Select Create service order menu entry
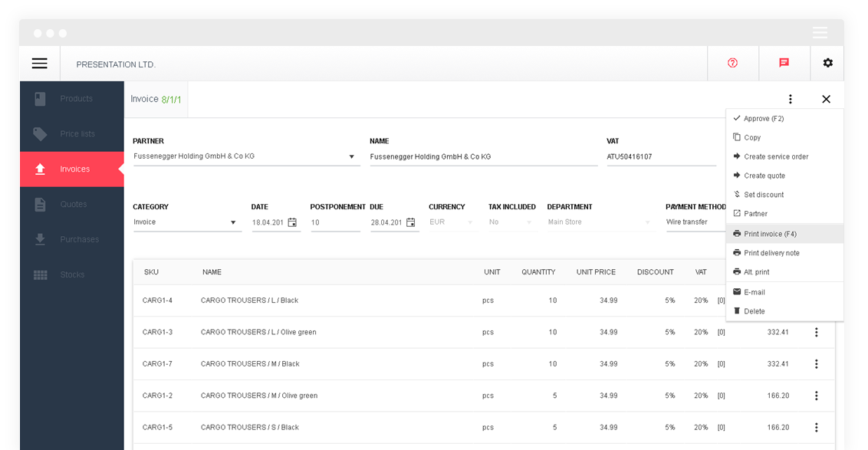 784,156
